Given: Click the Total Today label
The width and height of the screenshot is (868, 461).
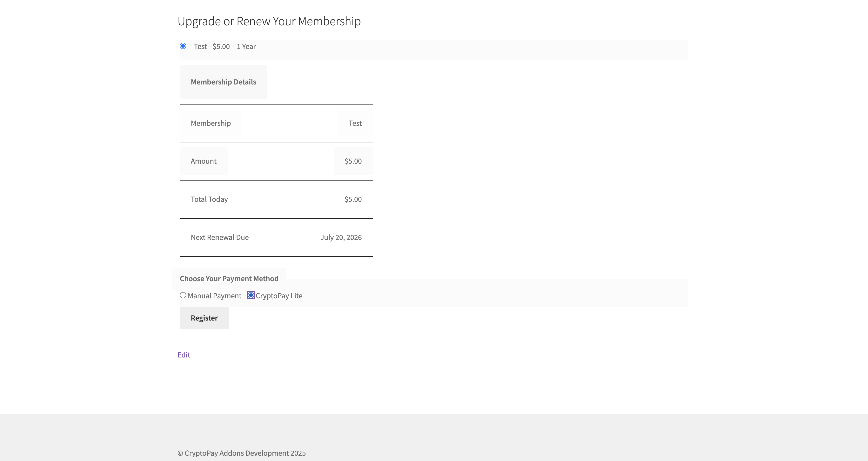Looking at the screenshot, I should 209,199.
